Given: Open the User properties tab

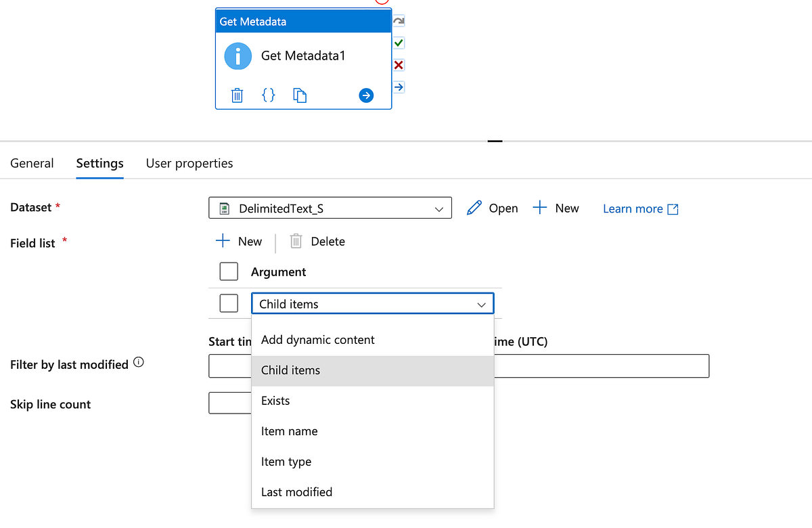Looking at the screenshot, I should (x=189, y=163).
